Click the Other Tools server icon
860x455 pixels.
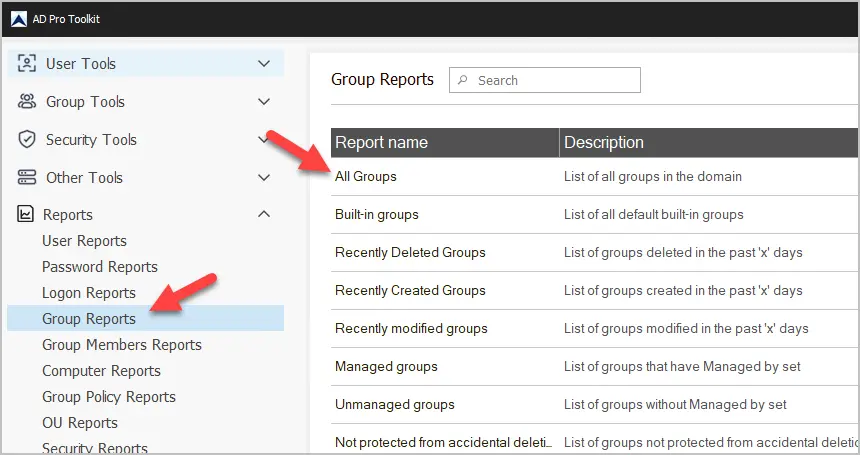[x=27, y=177]
